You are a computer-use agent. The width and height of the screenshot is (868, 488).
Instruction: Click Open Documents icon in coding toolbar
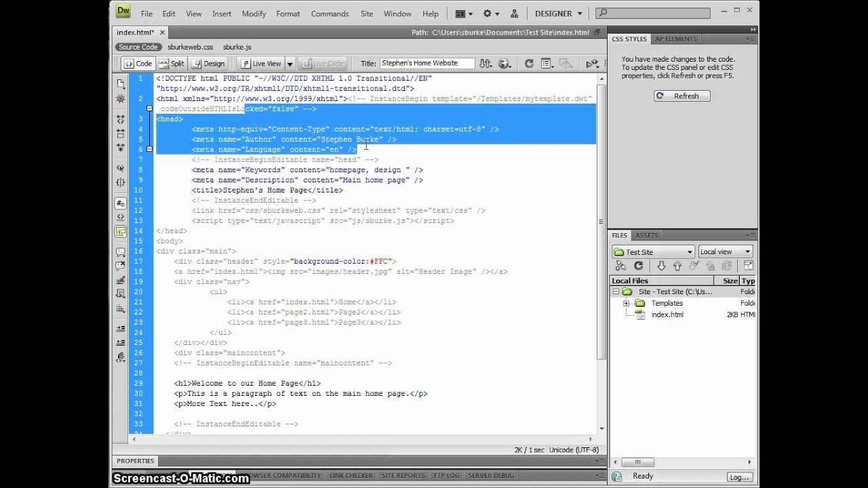pyautogui.click(x=121, y=83)
